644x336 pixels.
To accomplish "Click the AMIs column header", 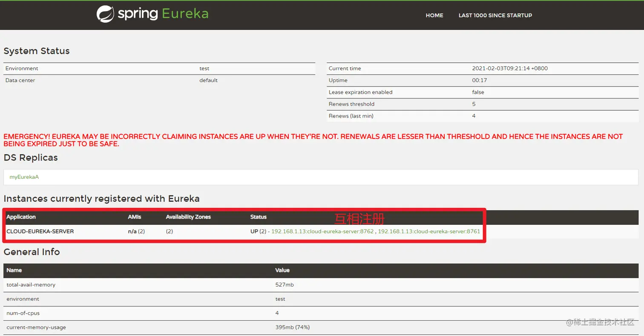I will point(135,217).
